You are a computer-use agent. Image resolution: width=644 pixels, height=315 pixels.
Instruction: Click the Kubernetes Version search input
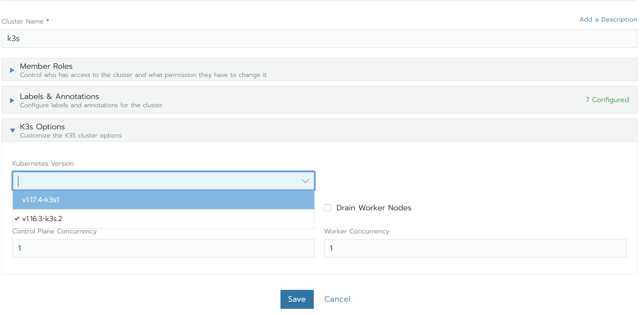[x=154, y=181]
